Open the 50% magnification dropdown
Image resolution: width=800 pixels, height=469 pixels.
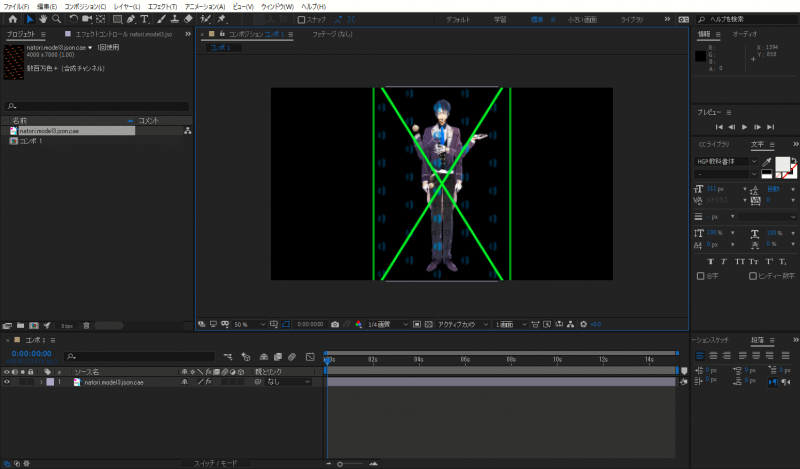[249, 325]
